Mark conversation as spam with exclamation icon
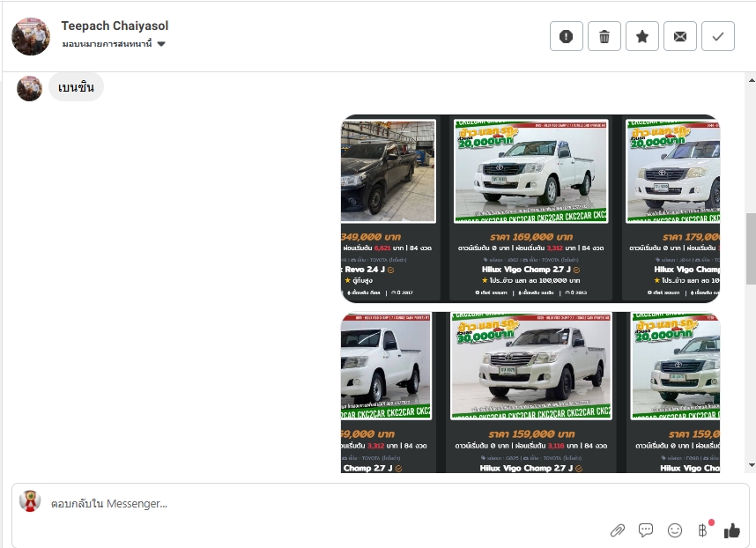The image size is (756, 548). [567, 36]
